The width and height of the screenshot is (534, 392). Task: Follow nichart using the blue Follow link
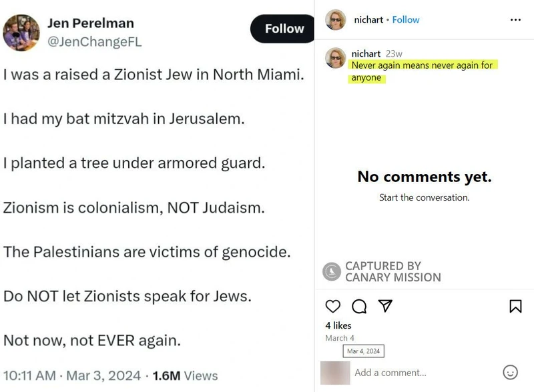pyautogui.click(x=406, y=20)
